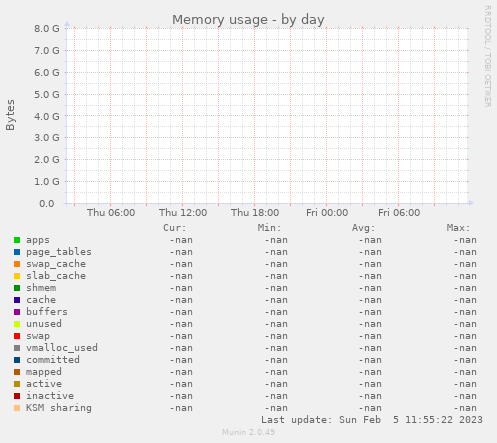Click the mapped brown legend swatch
Screen dimensions: 497x443
tap(17, 372)
